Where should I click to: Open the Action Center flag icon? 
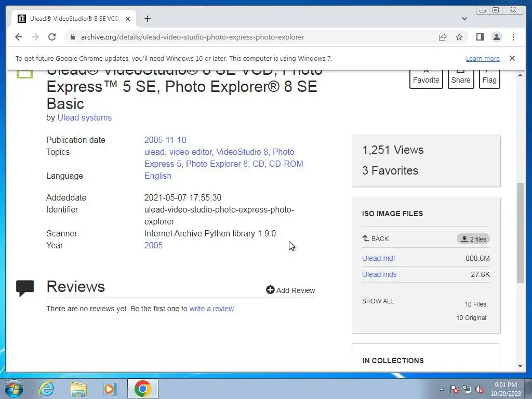[x=455, y=389]
